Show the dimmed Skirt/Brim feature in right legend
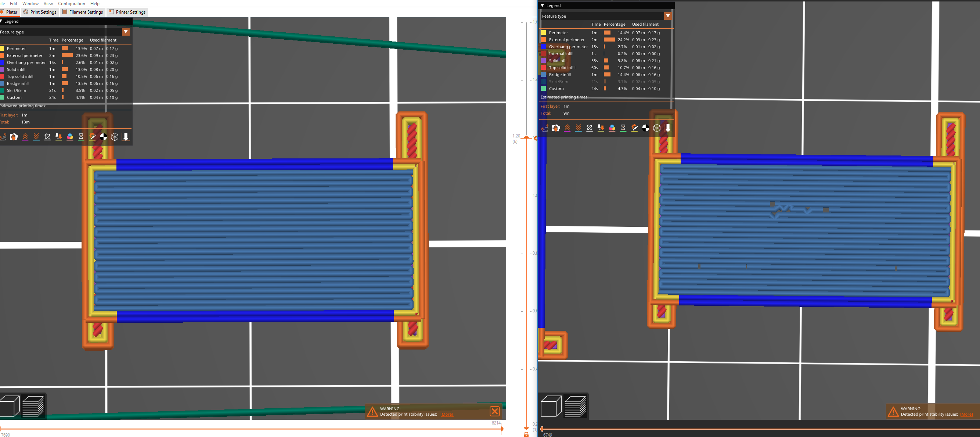The width and height of the screenshot is (980, 437). 558,82
